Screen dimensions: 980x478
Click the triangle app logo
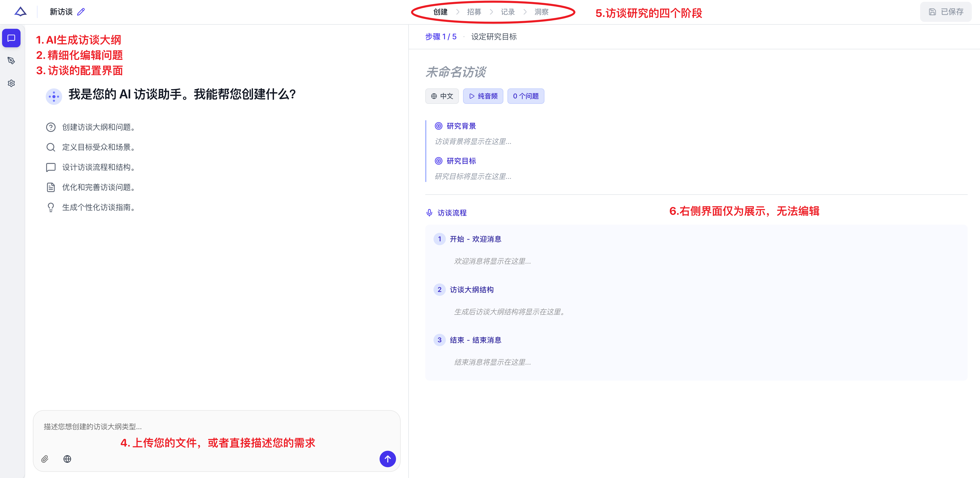21,12
